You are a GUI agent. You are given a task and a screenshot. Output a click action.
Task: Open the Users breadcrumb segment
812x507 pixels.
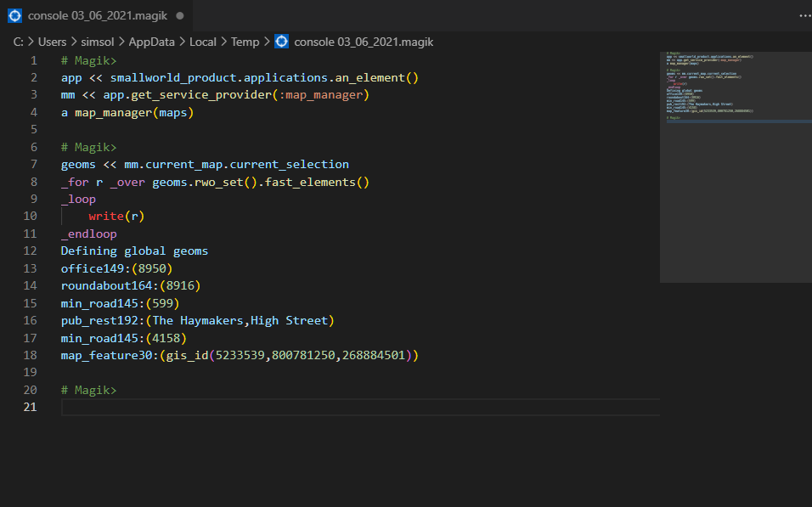[53, 42]
